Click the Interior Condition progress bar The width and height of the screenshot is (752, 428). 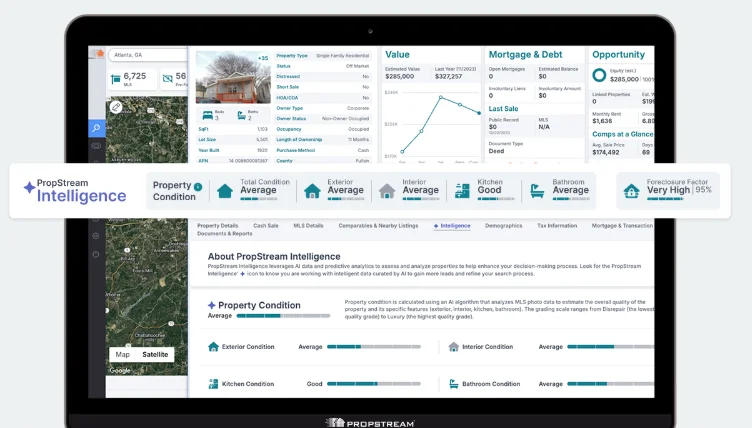coord(611,346)
